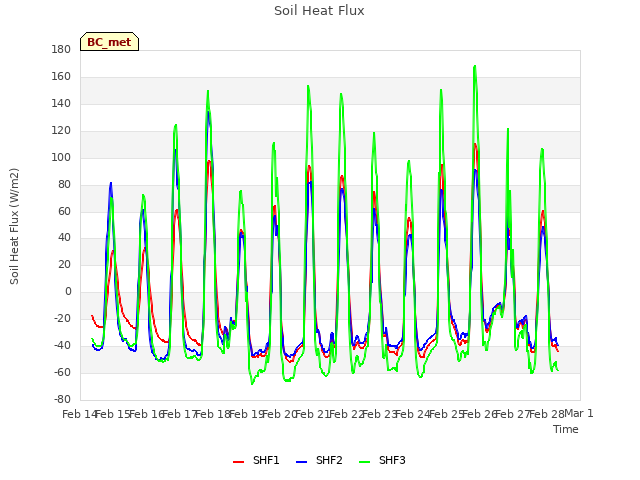This screenshot has height=480, width=640.
Task: Click the Feb 21 x-axis tick label
Action: pyautogui.click(x=312, y=414)
